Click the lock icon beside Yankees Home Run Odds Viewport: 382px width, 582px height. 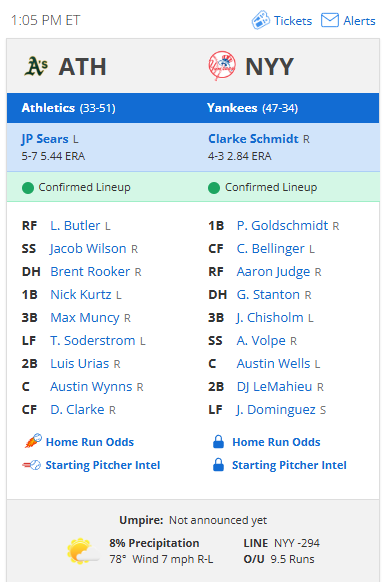pyautogui.click(x=218, y=442)
